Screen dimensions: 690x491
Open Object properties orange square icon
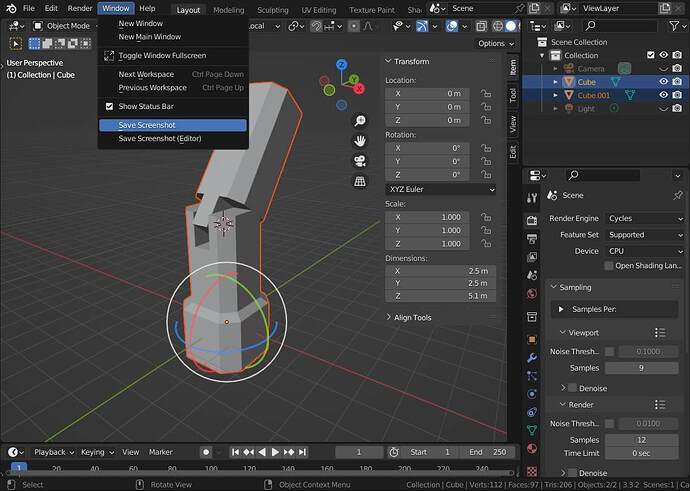tap(532, 339)
